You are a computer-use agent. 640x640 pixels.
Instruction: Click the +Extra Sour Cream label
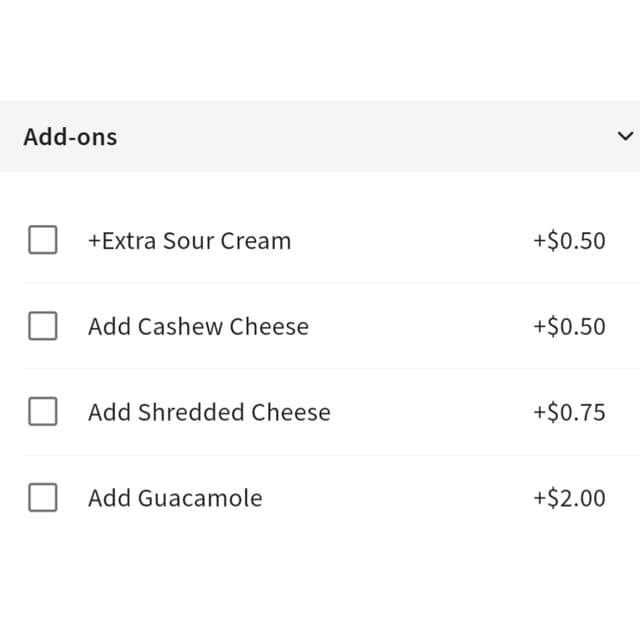[x=190, y=241]
